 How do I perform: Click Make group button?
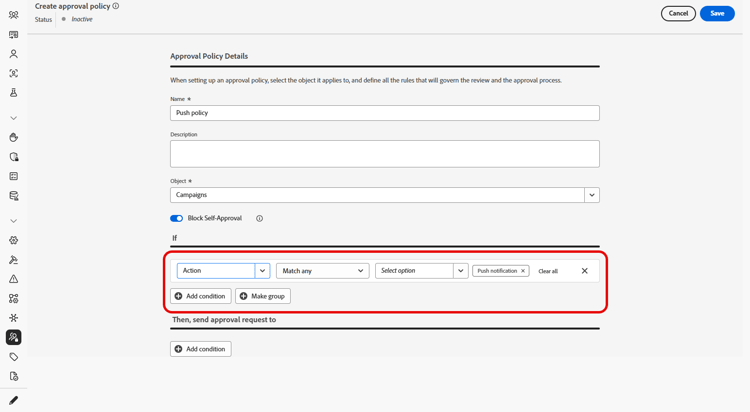[x=263, y=296]
